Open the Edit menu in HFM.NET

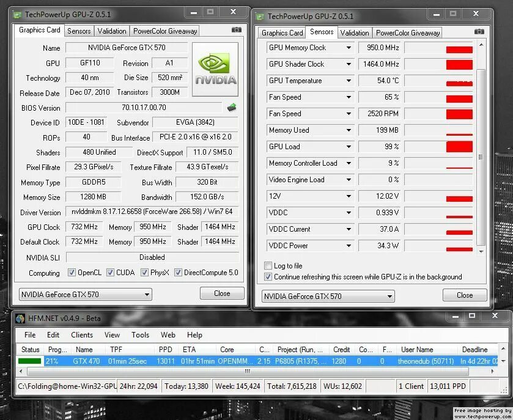coord(53,335)
